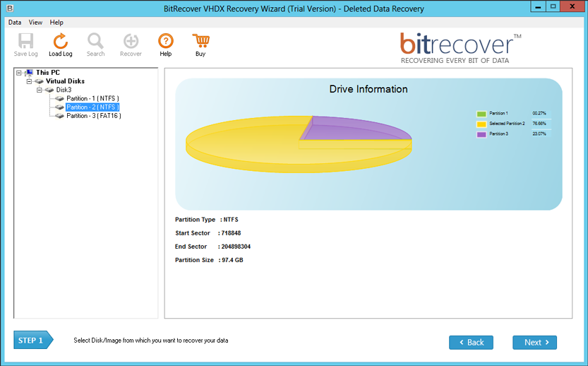Screen dimensions: 588x366
Task: Select the Virtual Disks tree label
Action: pos(65,81)
